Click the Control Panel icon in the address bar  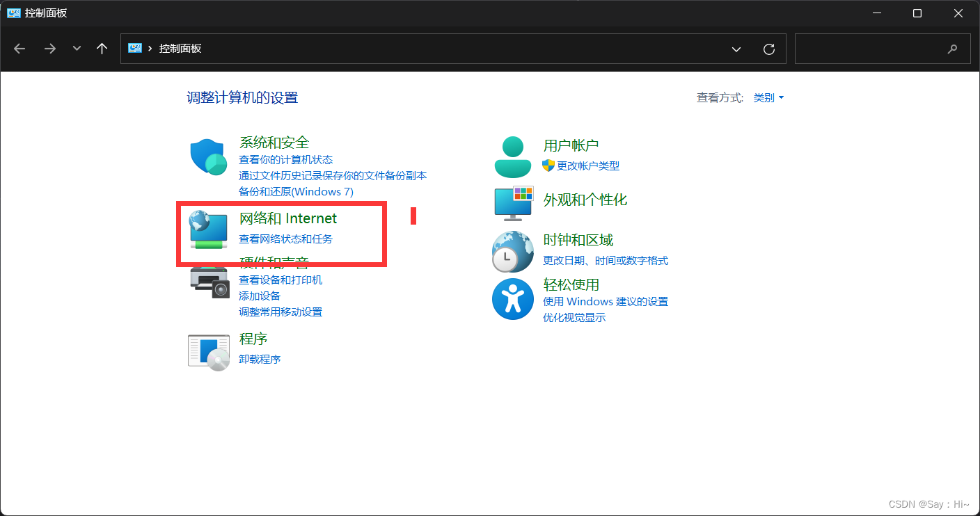click(x=134, y=48)
